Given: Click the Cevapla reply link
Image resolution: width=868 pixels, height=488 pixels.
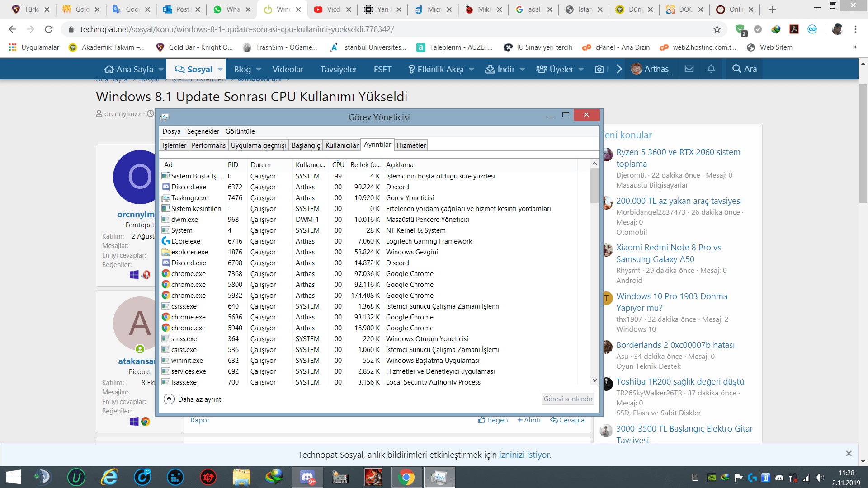Looking at the screenshot, I should [x=567, y=420].
